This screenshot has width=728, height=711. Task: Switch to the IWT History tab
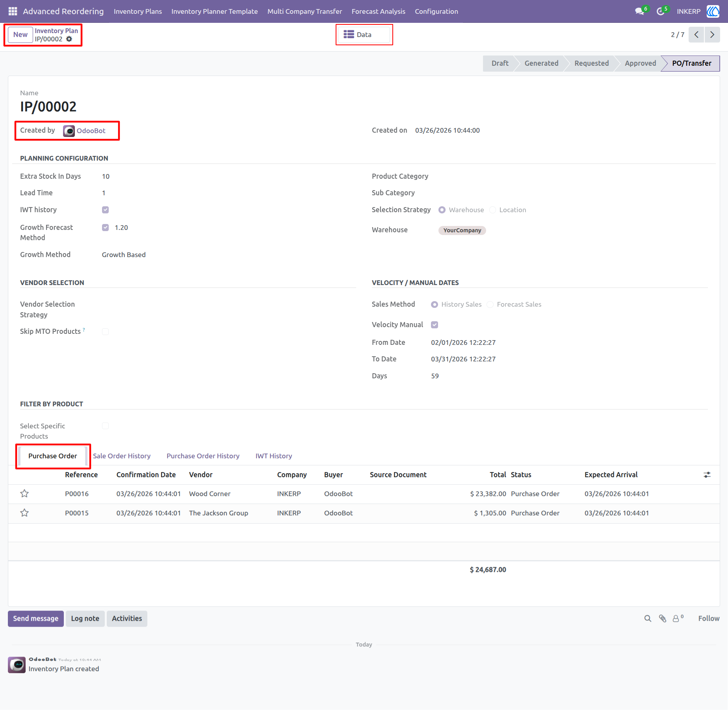coord(274,456)
